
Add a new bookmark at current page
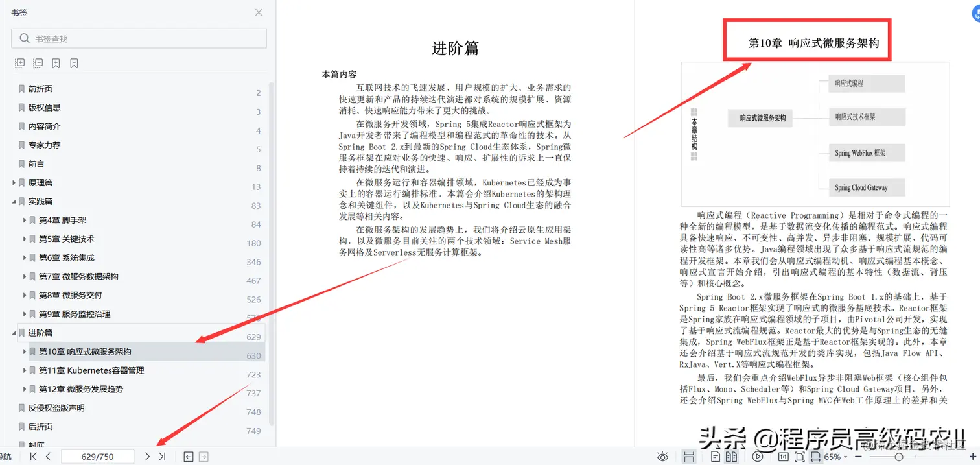[56, 63]
